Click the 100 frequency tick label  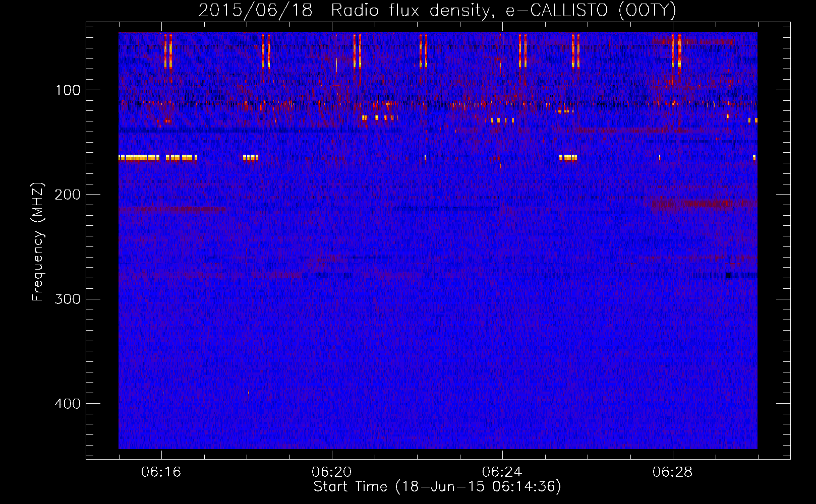[68, 90]
